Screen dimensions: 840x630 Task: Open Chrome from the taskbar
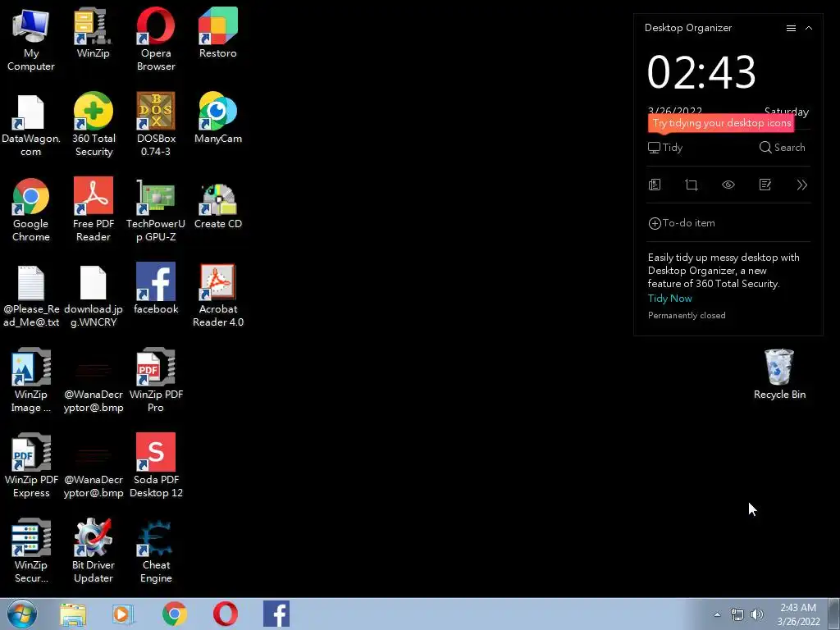pyautogui.click(x=175, y=614)
